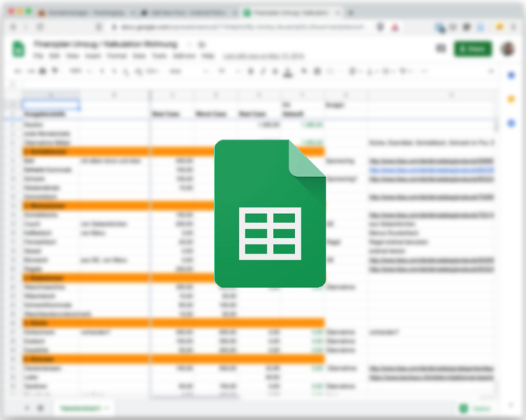Image resolution: width=526 pixels, height=420 pixels.
Task: Open the text color picker
Action: 288,72
